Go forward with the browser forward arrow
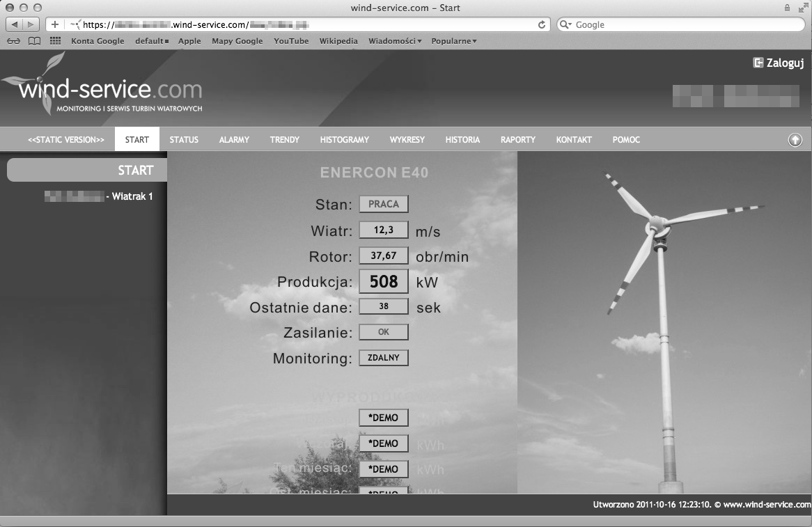Screen dimensions: 812x527 point(31,24)
